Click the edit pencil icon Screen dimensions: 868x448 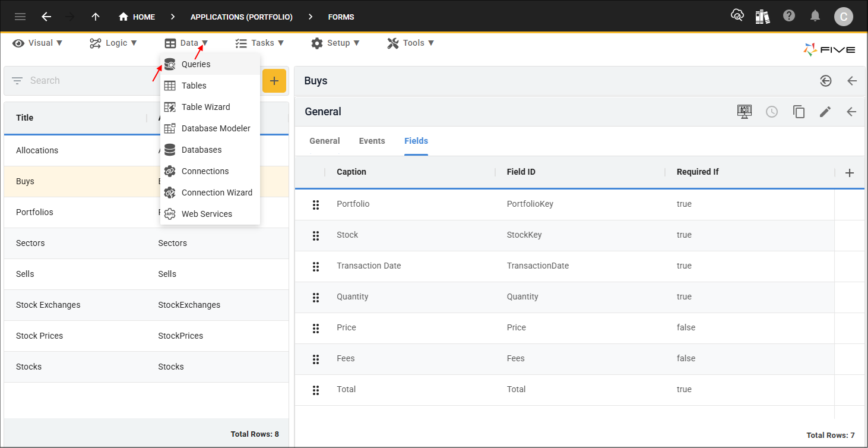(825, 112)
